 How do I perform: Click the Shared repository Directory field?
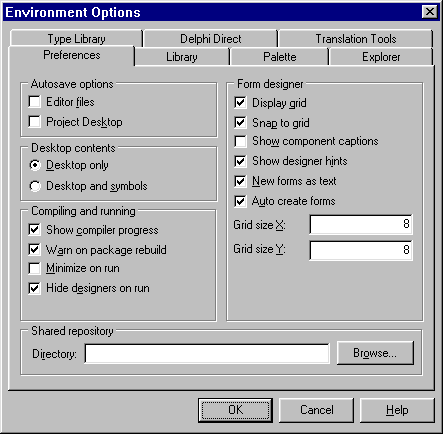pyautogui.click(x=207, y=353)
